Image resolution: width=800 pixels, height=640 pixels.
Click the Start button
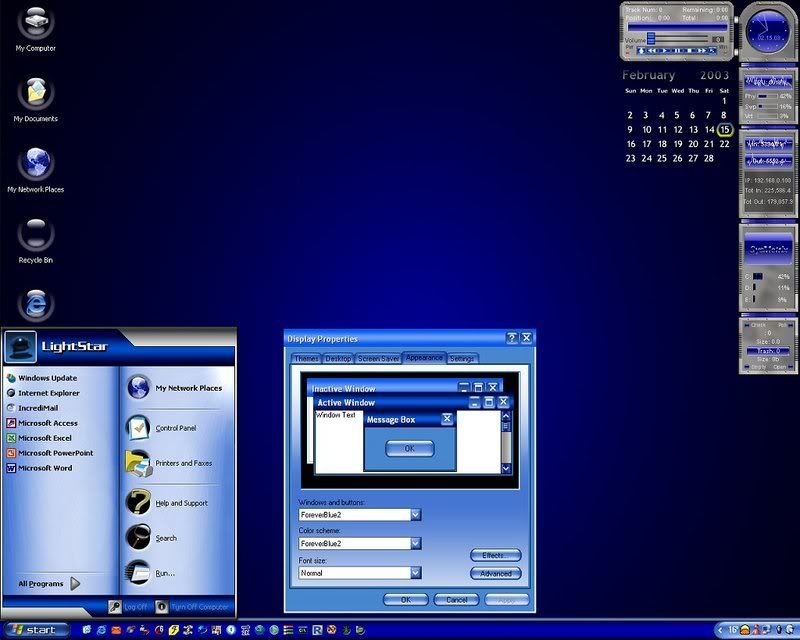36,630
